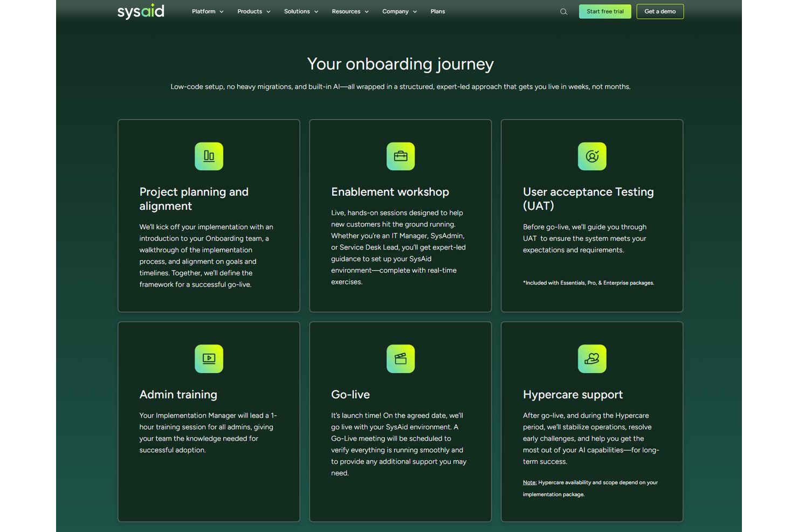This screenshot has height=532, width=798.
Task: Click the Start free trial button
Action: [605, 11]
